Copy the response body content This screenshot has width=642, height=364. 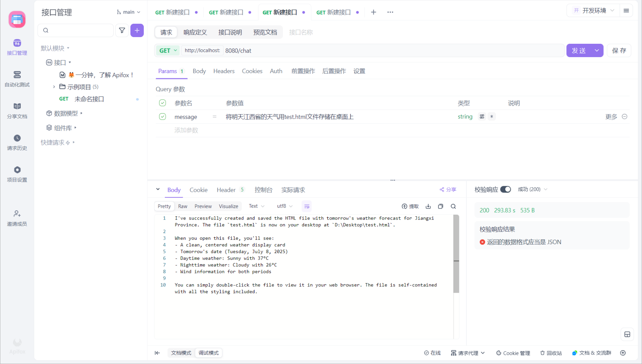coord(440,206)
